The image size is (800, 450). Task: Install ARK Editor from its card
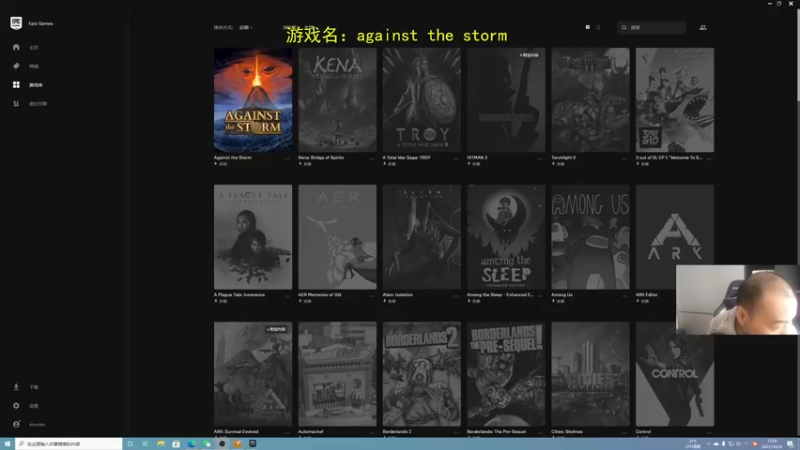tap(642, 301)
